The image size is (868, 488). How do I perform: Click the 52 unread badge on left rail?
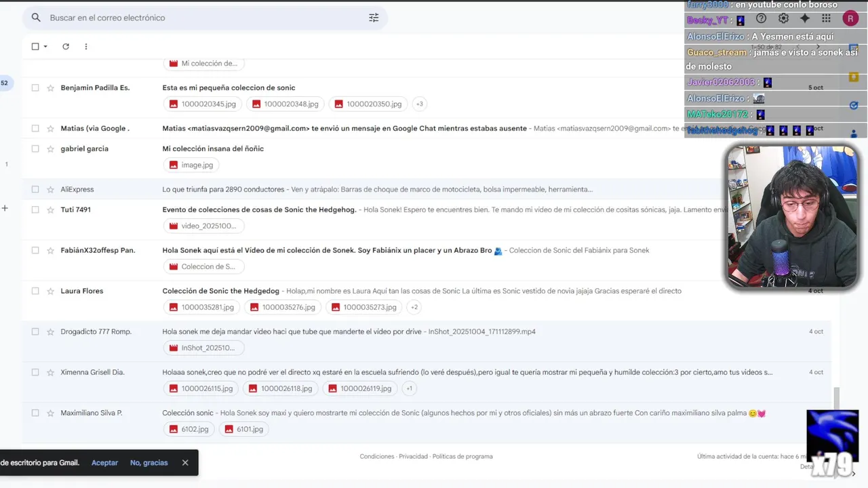pyautogui.click(x=5, y=83)
